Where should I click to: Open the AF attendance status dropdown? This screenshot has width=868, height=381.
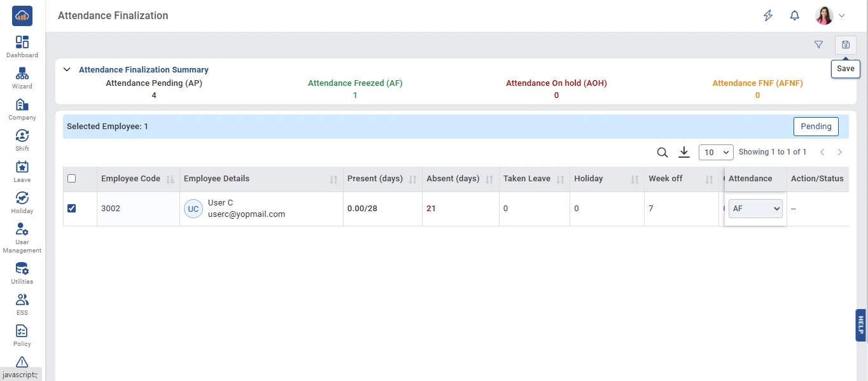(755, 209)
